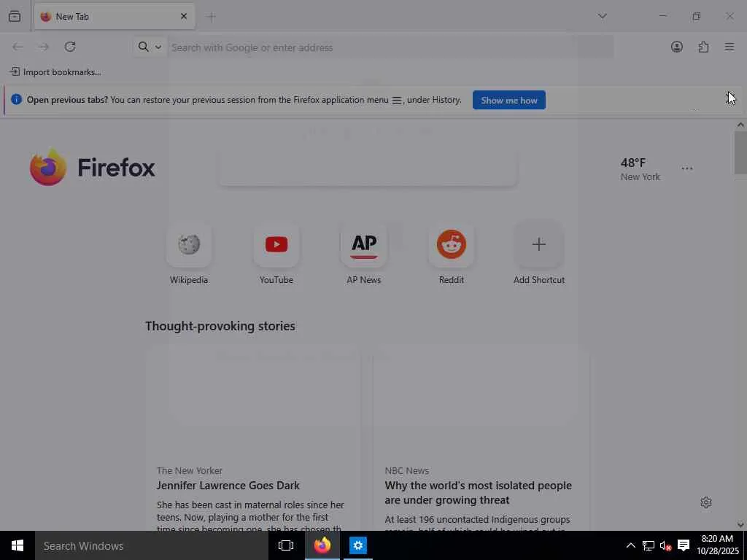Click the NBC News source label

pos(407,470)
